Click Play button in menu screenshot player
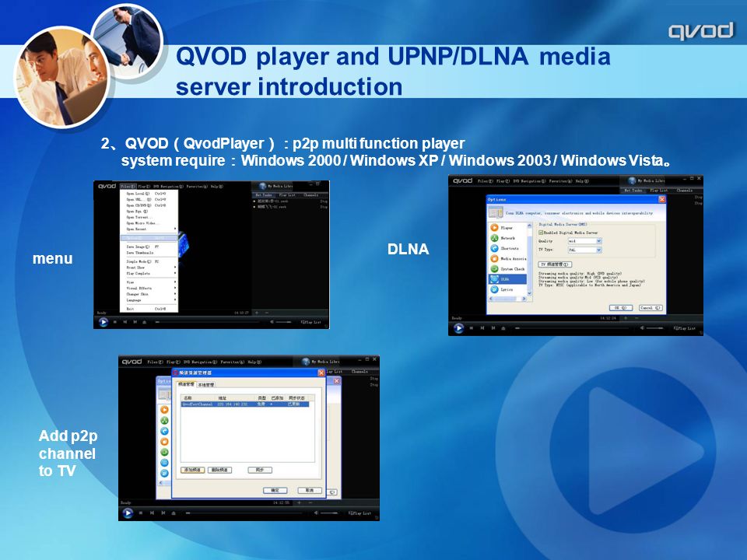747x560 pixels. tap(103, 322)
